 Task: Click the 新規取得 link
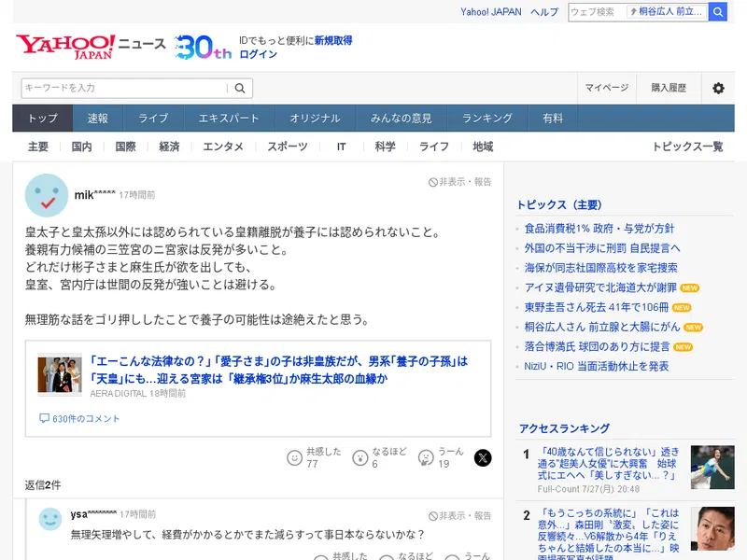tap(333, 40)
